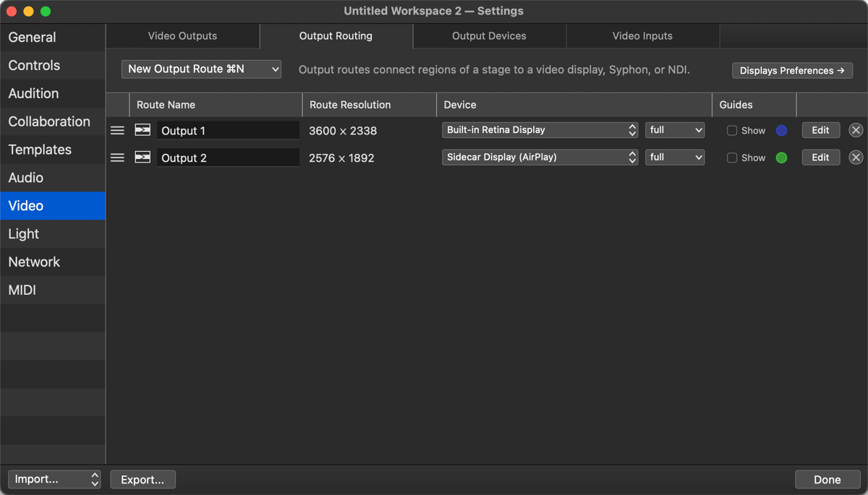The image size is (868, 495).
Task: Click Edit for Output 2
Action: pos(820,157)
